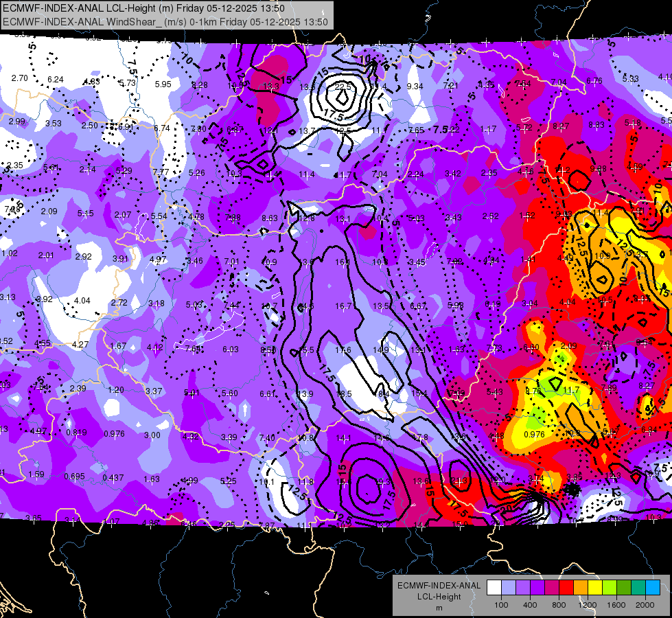672x618 pixels.
Task: Click the map value '3.53'
Action: [x=54, y=124]
